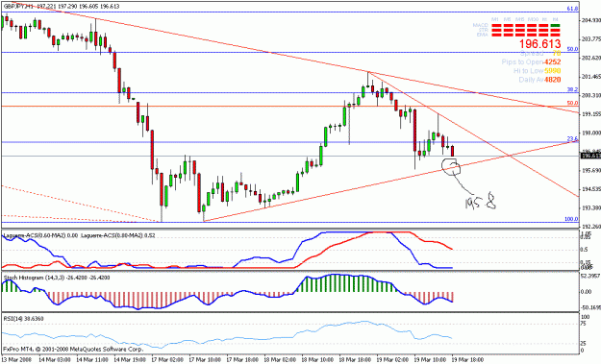Click the Spread value 70
This screenshot has width=601, height=364.
[x=557, y=53]
